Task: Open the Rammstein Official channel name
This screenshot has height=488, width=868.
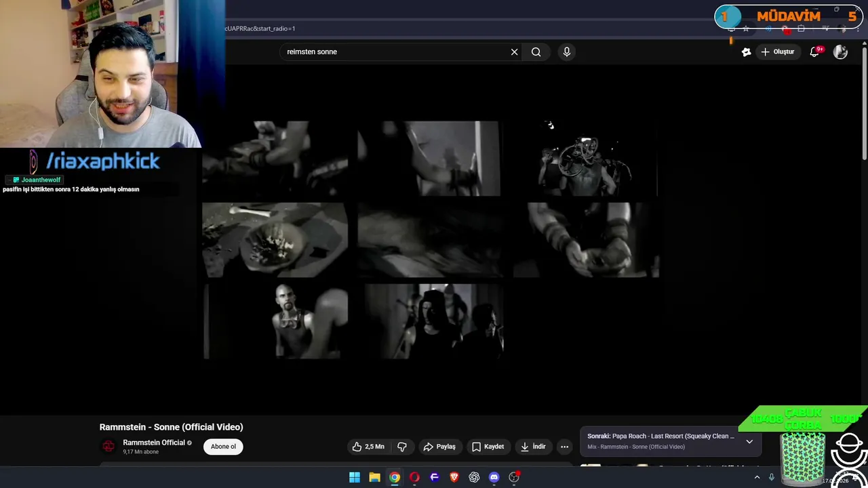Action: (x=154, y=443)
